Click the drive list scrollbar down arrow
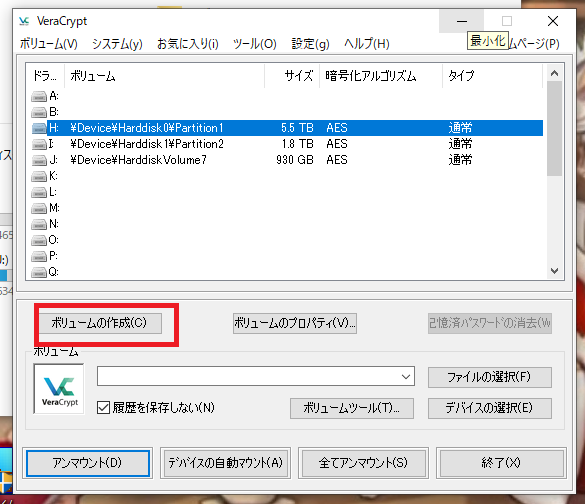585x504 pixels. [554, 270]
